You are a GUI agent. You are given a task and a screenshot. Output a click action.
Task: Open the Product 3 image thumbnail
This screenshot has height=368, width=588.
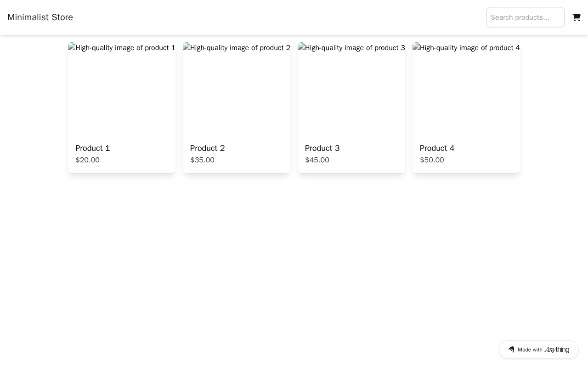351,88
